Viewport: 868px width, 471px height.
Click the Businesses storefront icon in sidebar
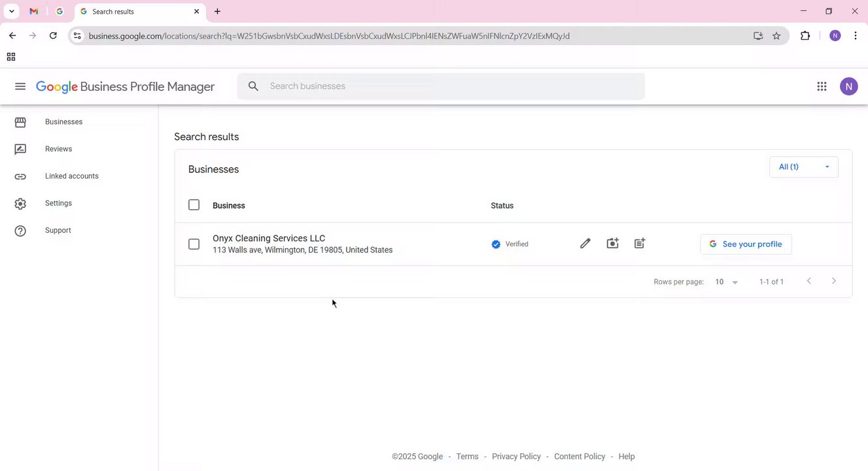tap(20, 122)
